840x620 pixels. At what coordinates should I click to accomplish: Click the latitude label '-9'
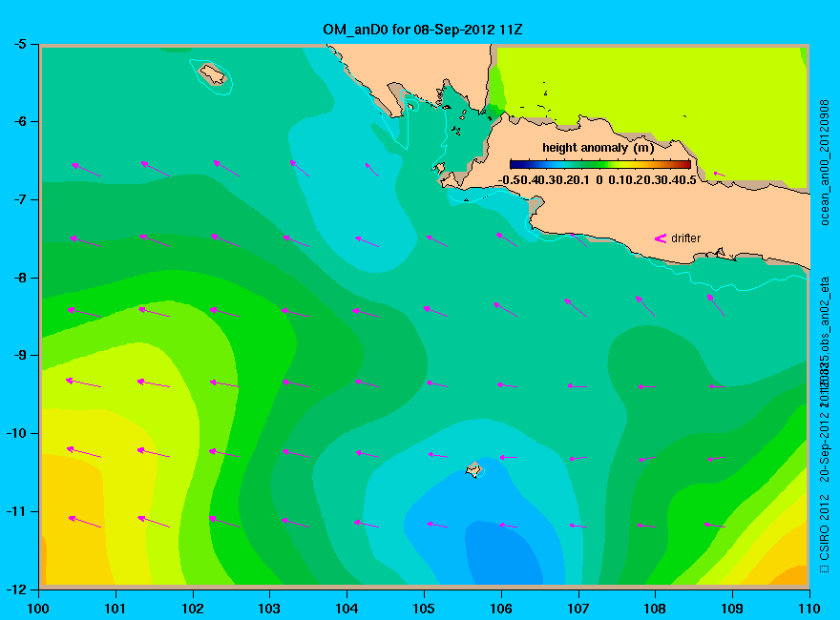20,356
